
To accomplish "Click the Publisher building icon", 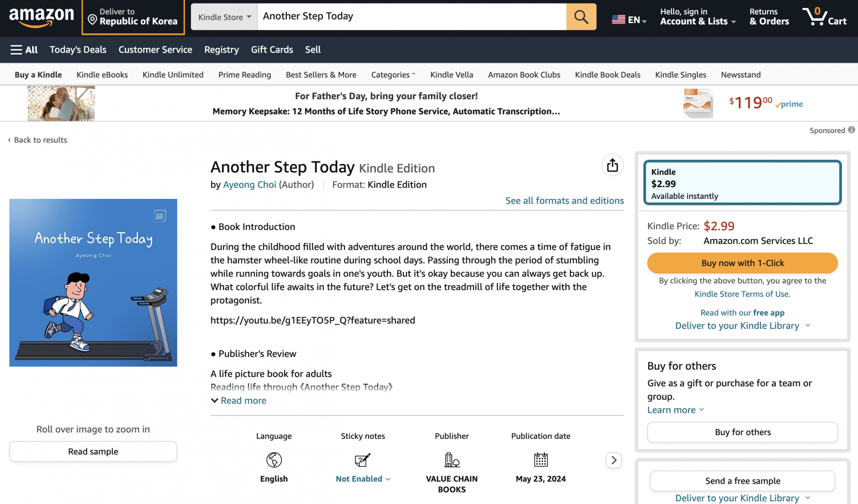I will click(x=452, y=460).
